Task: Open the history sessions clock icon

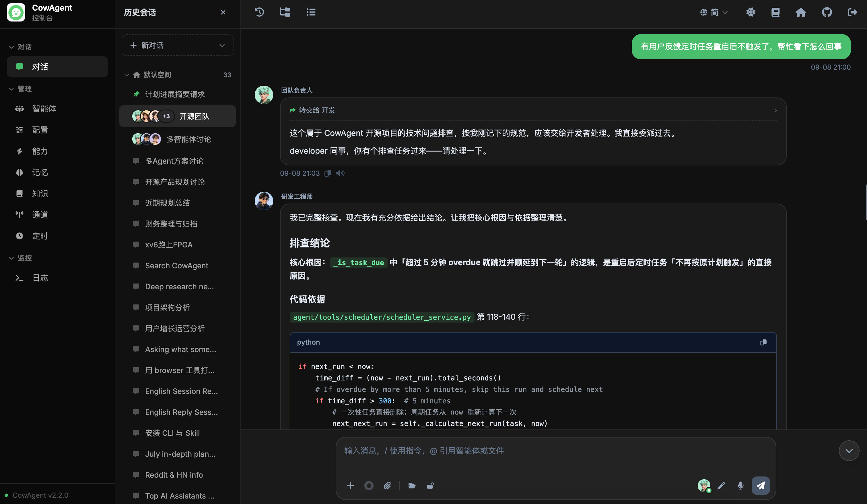Action: [259, 12]
